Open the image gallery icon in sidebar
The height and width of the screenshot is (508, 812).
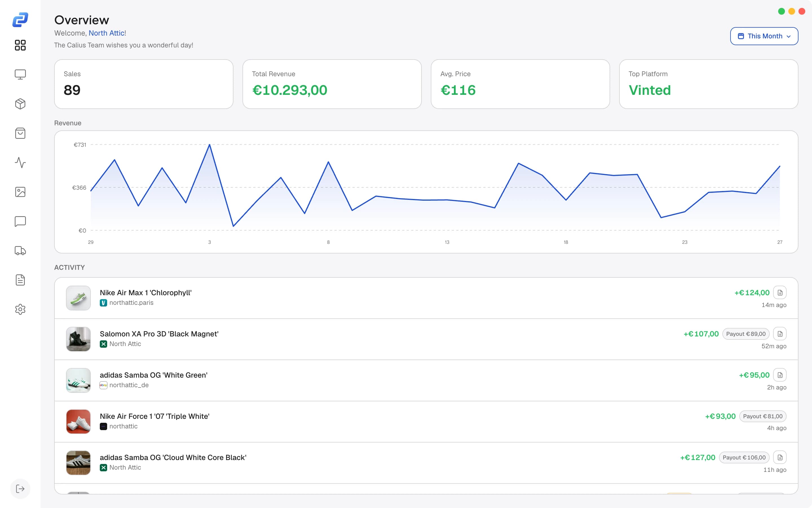coord(20,192)
